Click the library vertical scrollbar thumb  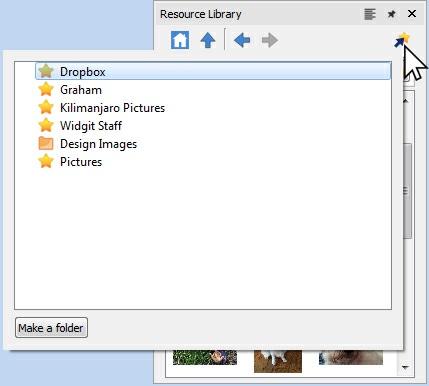click(x=407, y=191)
